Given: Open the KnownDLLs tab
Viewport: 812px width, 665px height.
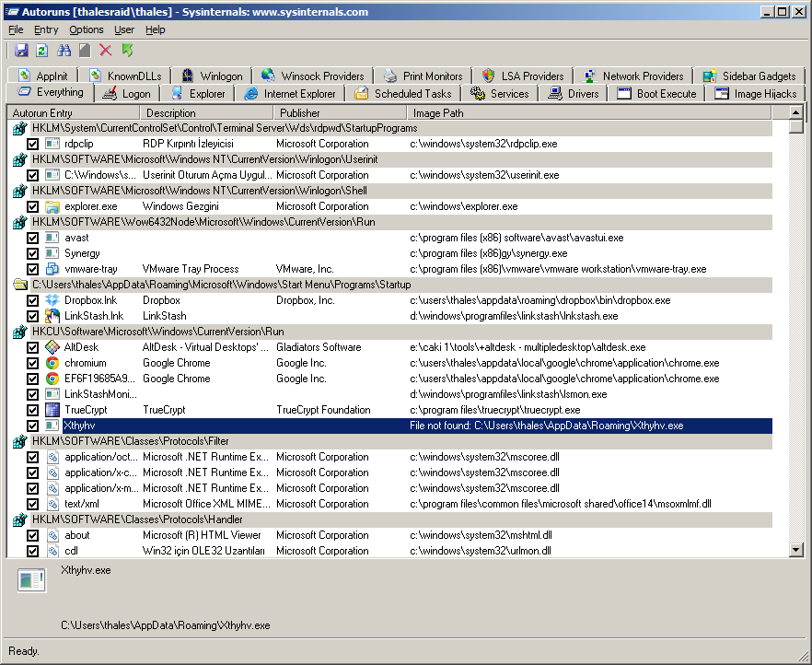Looking at the screenshot, I should (126, 76).
